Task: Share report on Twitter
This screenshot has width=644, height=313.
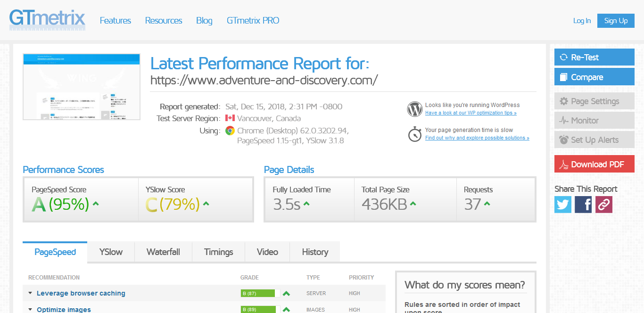Action: (x=563, y=205)
